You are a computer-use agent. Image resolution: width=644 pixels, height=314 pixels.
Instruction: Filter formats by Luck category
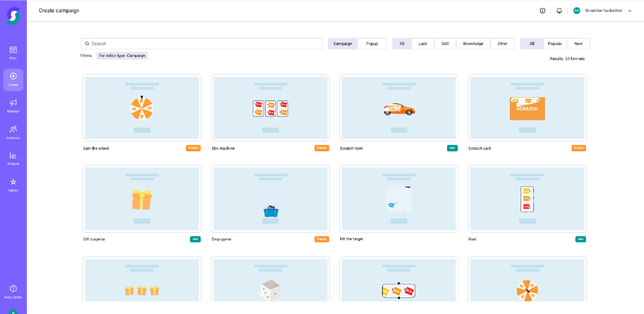423,43
